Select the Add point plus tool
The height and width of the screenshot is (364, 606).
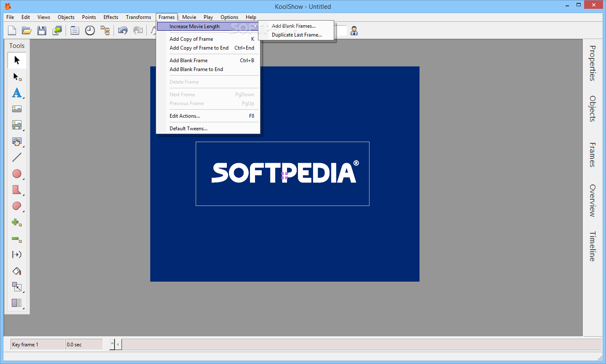17,222
